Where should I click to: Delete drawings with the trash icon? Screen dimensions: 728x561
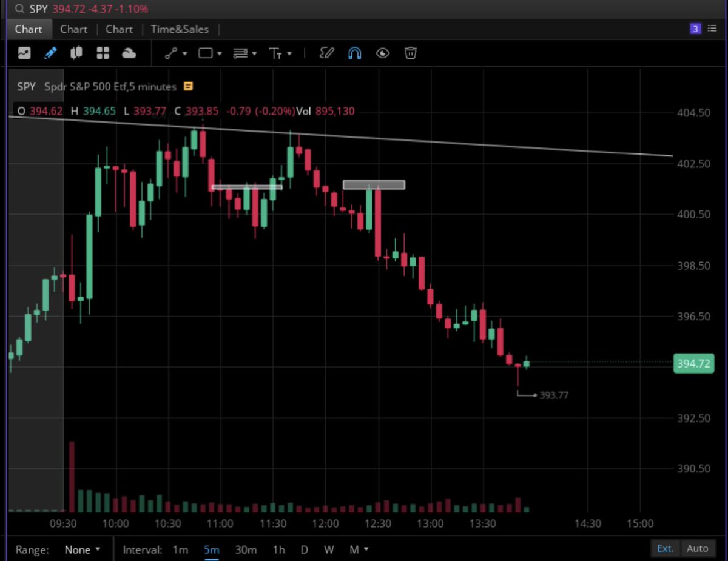pyautogui.click(x=411, y=53)
